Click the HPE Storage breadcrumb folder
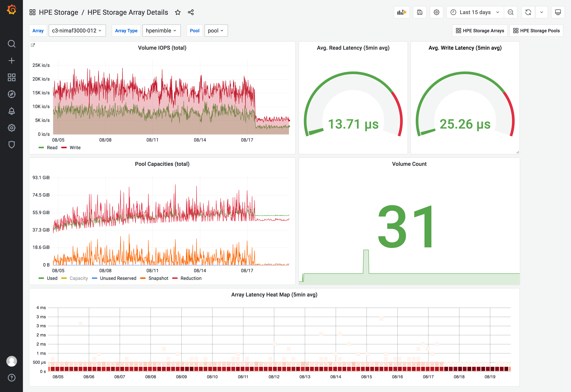Screen dimensions: 571x392 pos(58,12)
